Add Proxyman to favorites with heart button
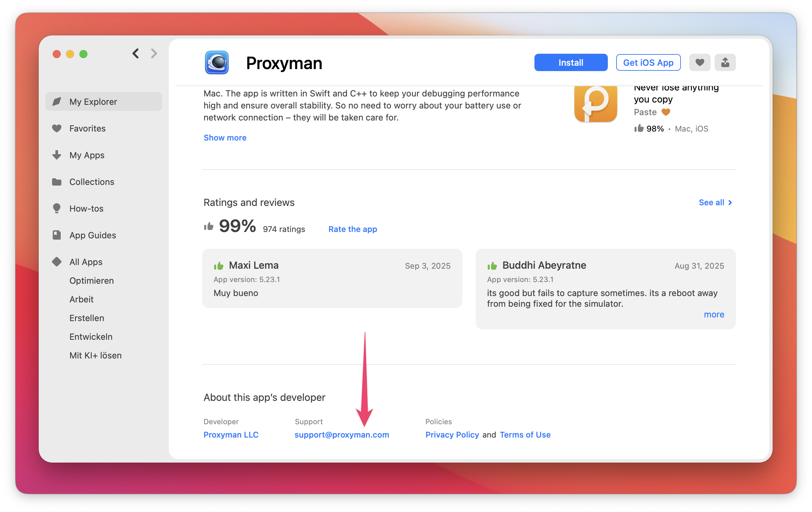Screen dimensions: 812x512 pyautogui.click(x=699, y=62)
